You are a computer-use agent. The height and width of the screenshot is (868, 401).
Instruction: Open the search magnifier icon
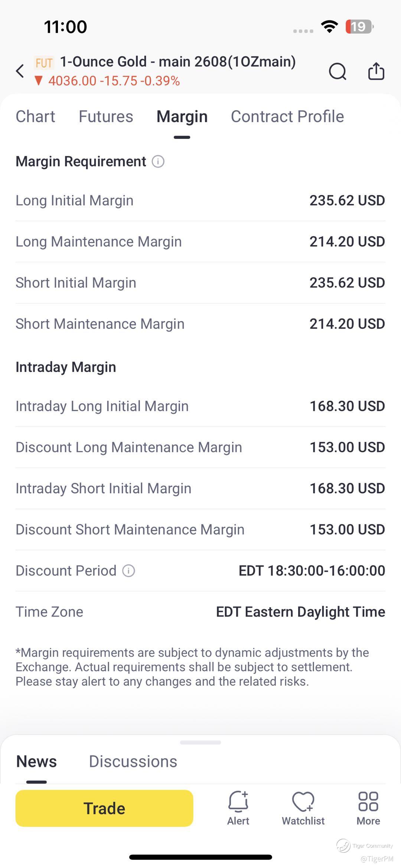click(x=338, y=71)
